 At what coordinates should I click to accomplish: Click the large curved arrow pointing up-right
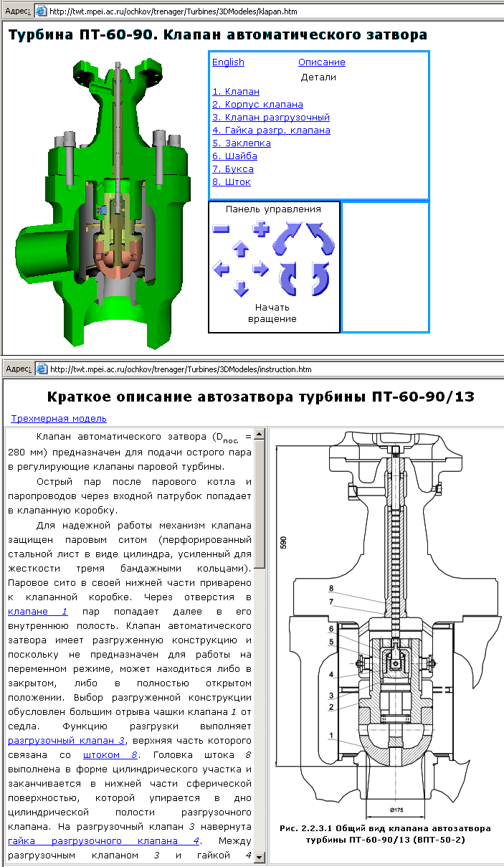pyautogui.click(x=286, y=238)
